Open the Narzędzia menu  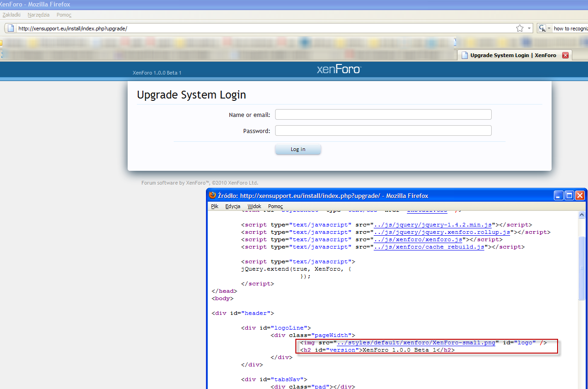(x=38, y=15)
